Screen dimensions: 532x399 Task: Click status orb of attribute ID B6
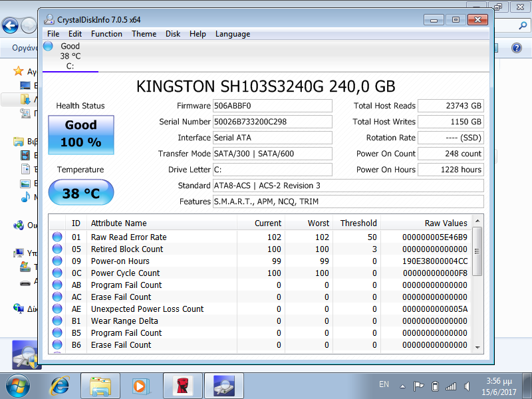tap(57, 344)
